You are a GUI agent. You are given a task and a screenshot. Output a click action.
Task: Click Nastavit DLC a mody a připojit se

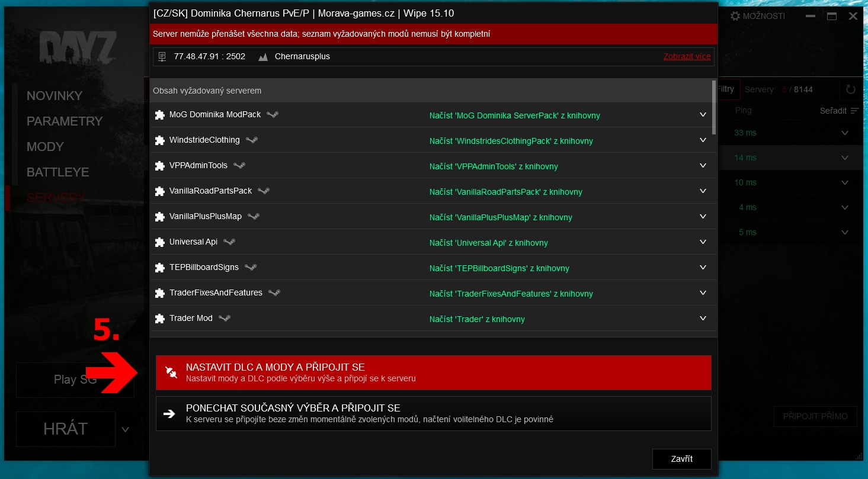[x=433, y=372]
